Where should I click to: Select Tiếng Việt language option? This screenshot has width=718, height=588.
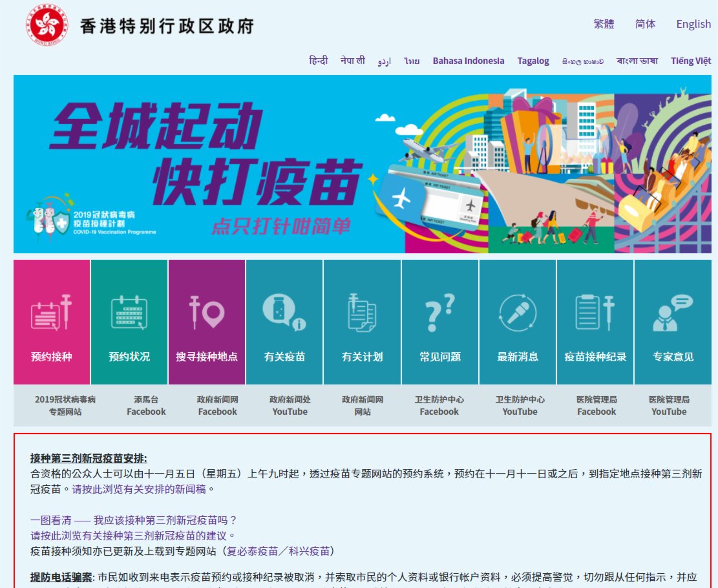coord(691,61)
